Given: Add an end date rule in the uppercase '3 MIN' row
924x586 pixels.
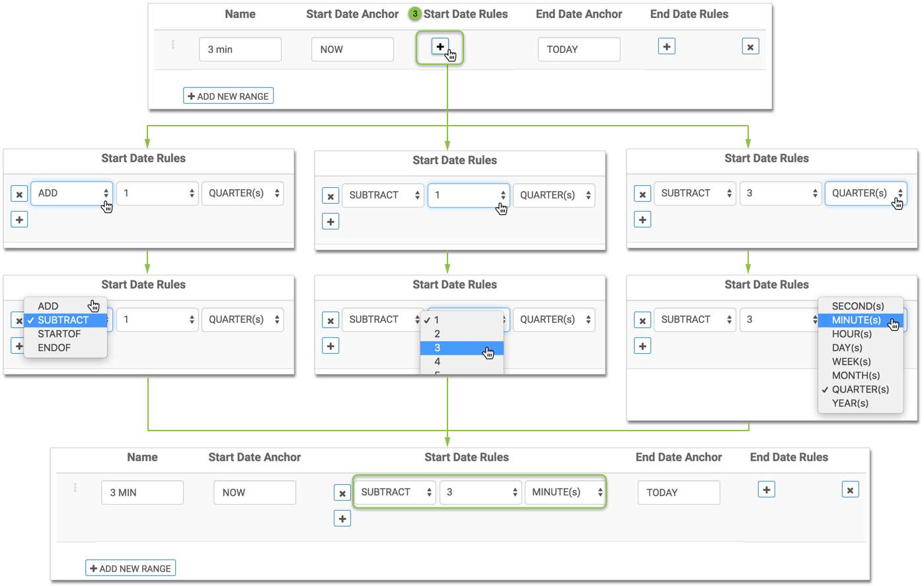Looking at the screenshot, I should [x=766, y=489].
